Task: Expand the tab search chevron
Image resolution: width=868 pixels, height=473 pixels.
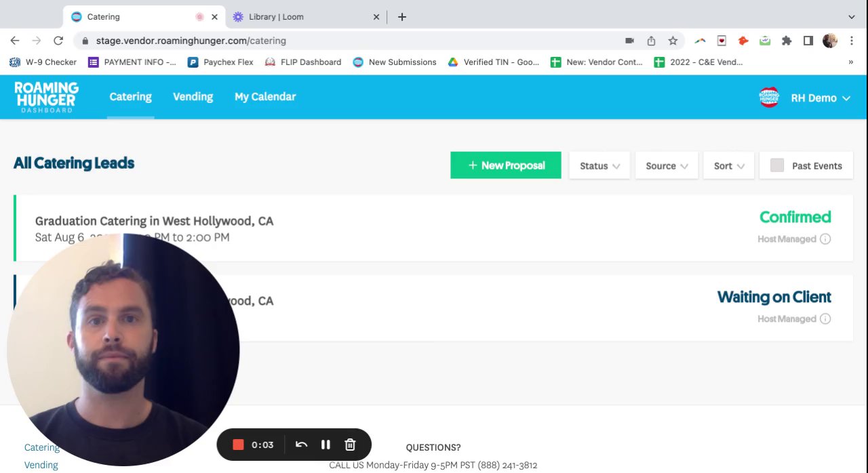Action: 852,17
